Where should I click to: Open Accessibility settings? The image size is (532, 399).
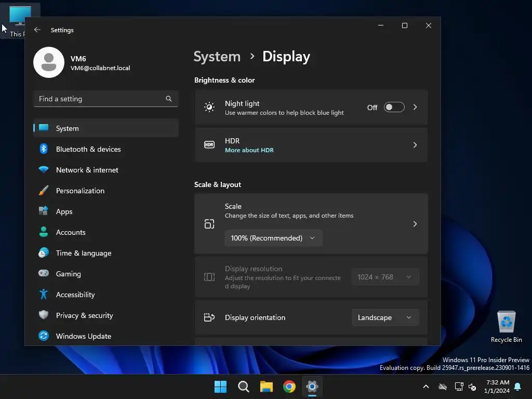(106, 295)
